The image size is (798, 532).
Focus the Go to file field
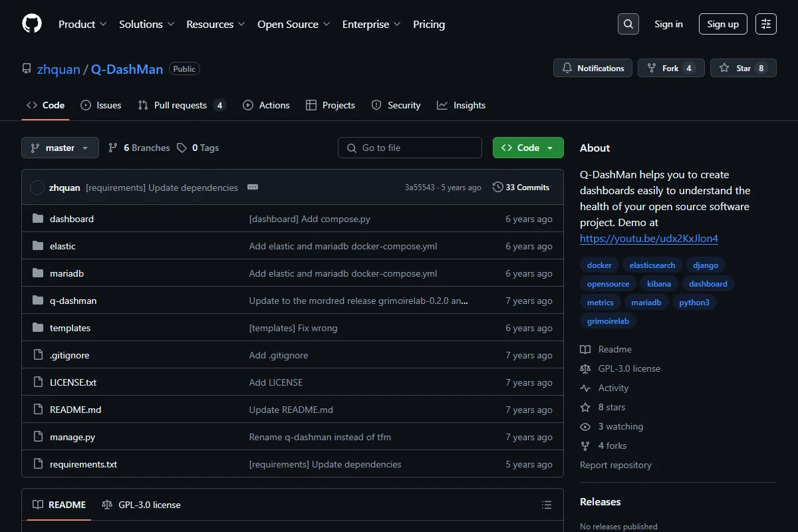(x=410, y=148)
